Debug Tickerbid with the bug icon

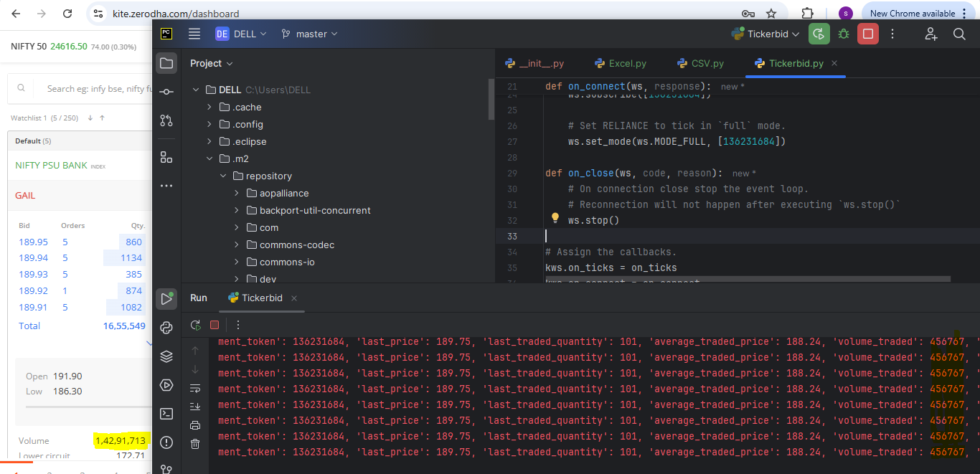843,34
